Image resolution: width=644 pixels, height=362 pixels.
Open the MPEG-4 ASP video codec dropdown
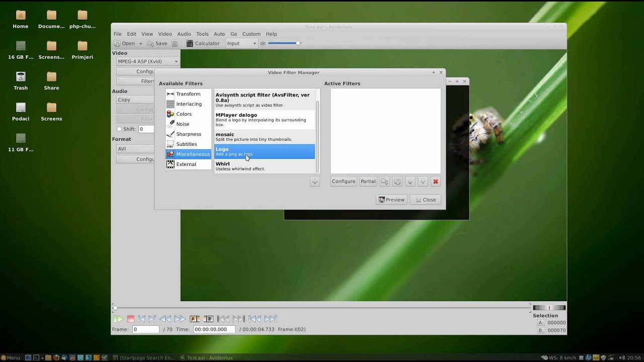click(147, 61)
